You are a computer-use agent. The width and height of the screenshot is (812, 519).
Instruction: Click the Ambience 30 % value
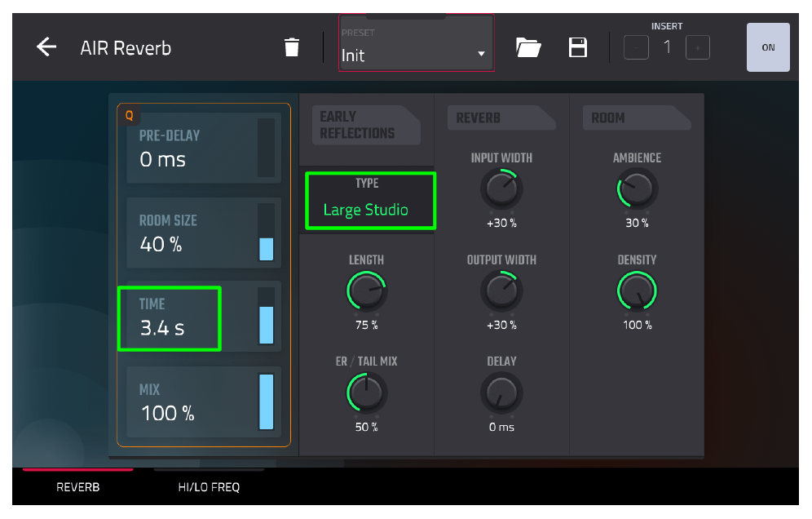[637, 223]
